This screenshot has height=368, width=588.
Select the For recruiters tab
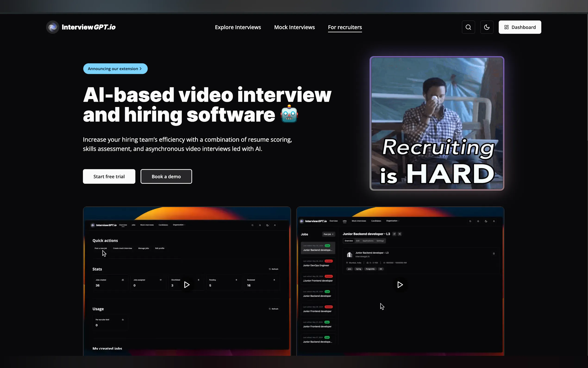pyautogui.click(x=345, y=27)
